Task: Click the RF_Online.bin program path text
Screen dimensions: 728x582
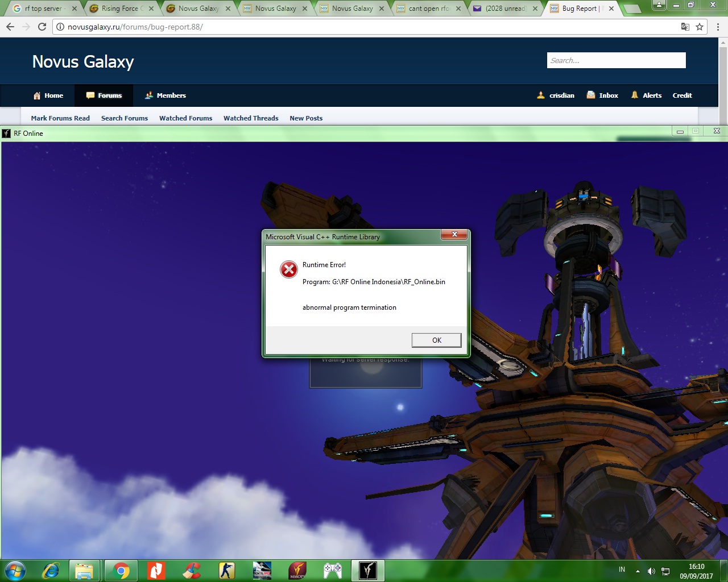Action: click(x=374, y=282)
